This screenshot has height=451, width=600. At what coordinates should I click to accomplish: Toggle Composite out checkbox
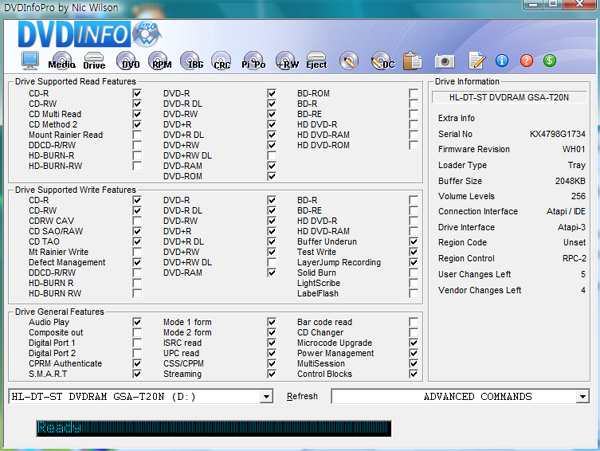[x=137, y=332]
